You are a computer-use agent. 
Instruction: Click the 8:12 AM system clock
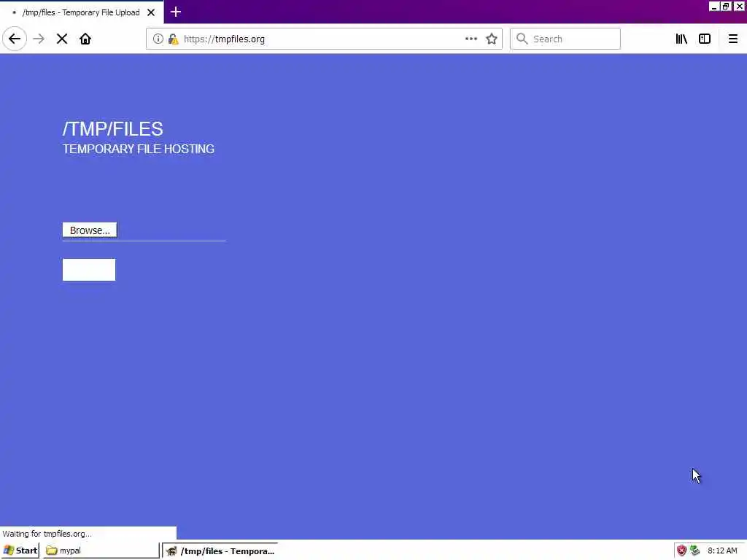[x=722, y=551]
